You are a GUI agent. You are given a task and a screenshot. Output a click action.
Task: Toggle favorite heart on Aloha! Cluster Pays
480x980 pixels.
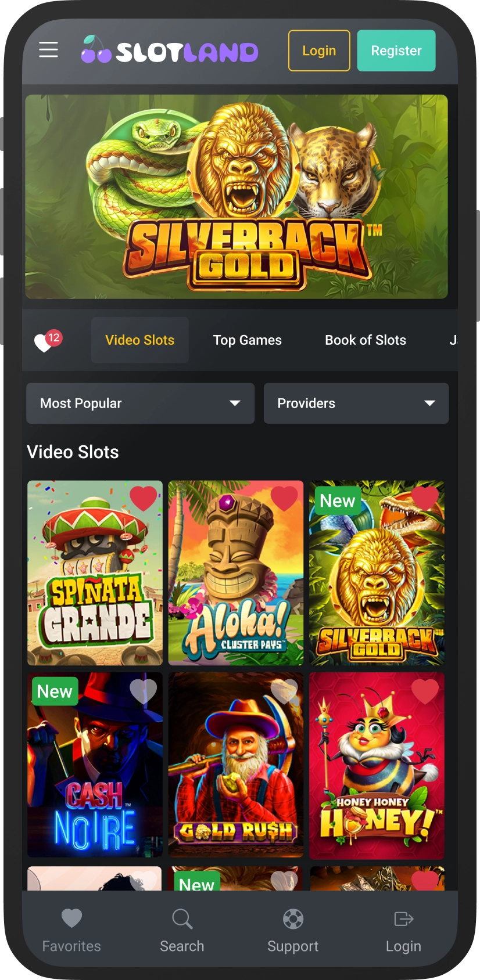[284, 499]
